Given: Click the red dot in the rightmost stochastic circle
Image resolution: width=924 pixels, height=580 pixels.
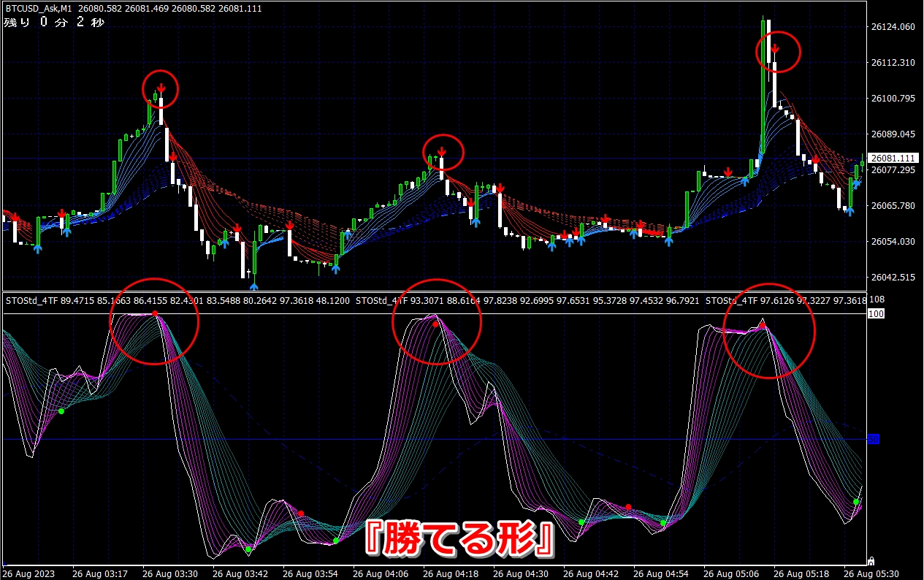Looking at the screenshot, I should 762,325.
